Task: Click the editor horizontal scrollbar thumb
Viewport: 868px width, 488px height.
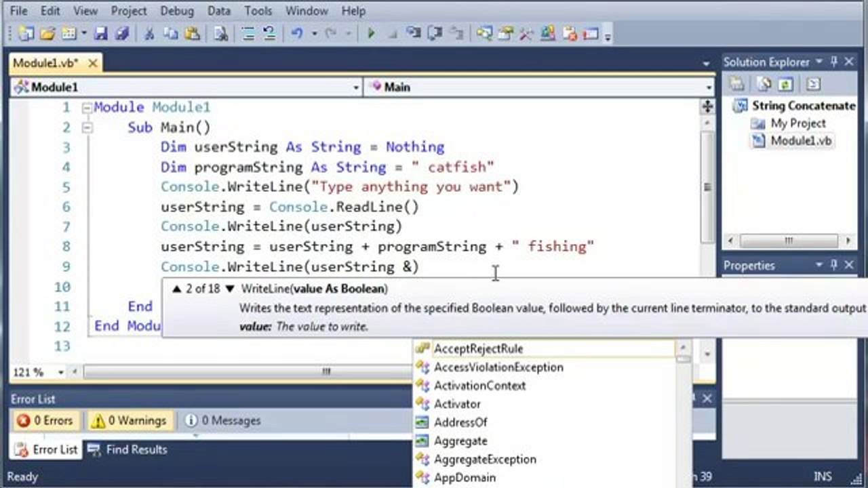Action: (x=326, y=372)
